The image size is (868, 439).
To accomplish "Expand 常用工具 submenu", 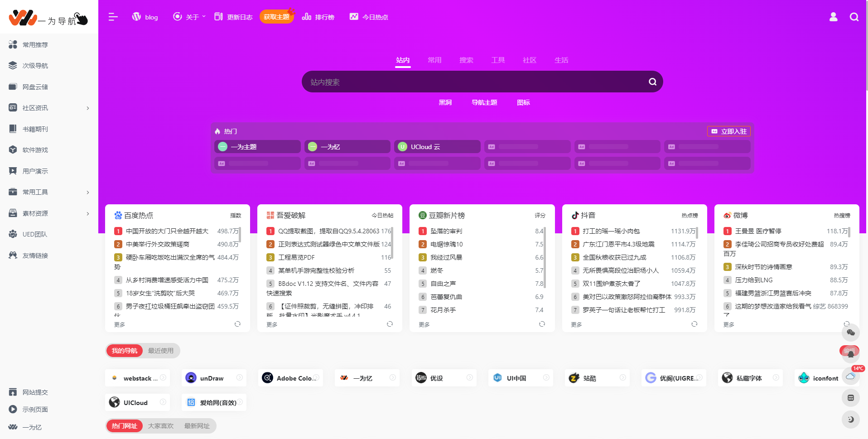I will pyautogui.click(x=88, y=193).
